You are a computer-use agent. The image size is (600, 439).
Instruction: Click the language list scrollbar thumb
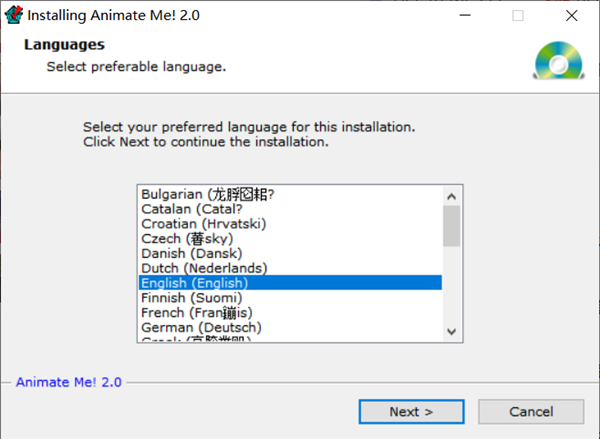451,225
